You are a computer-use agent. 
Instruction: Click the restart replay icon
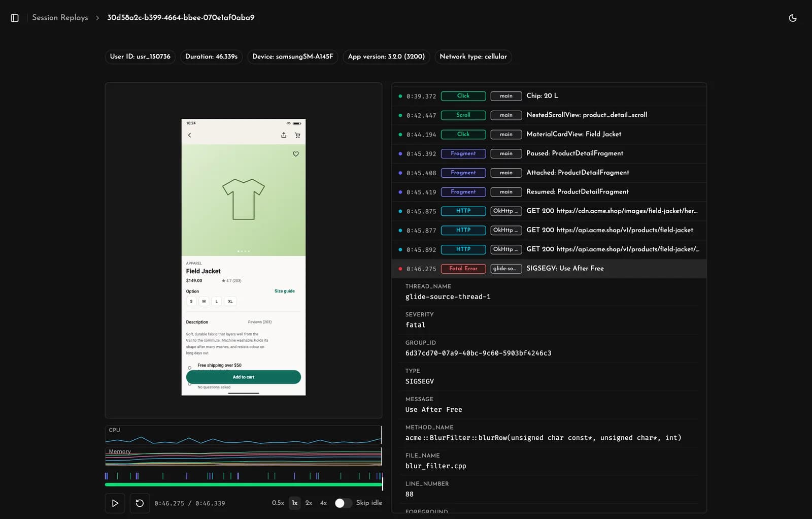(x=140, y=503)
